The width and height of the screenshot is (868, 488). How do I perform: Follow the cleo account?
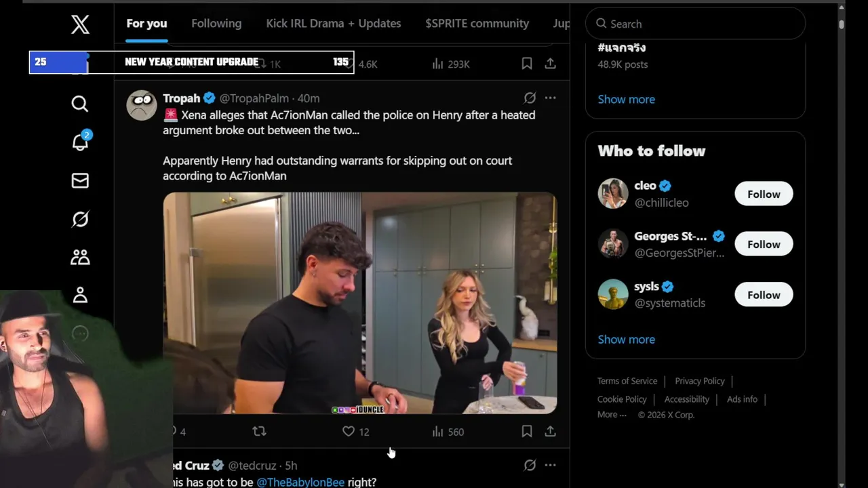point(763,194)
